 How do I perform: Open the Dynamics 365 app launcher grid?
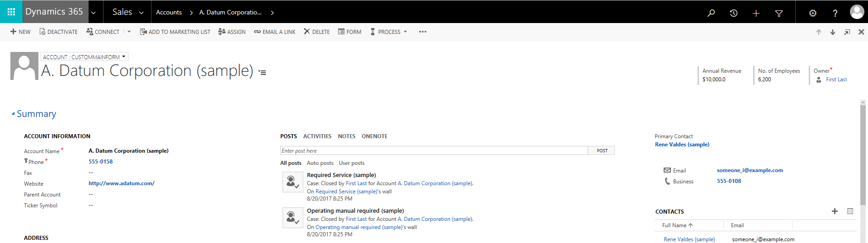(11, 12)
